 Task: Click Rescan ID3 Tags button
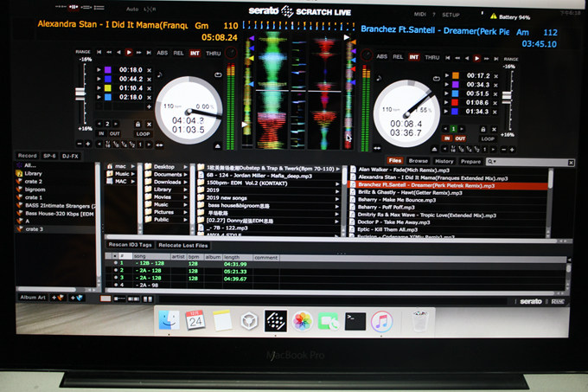pyautogui.click(x=130, y=245)
